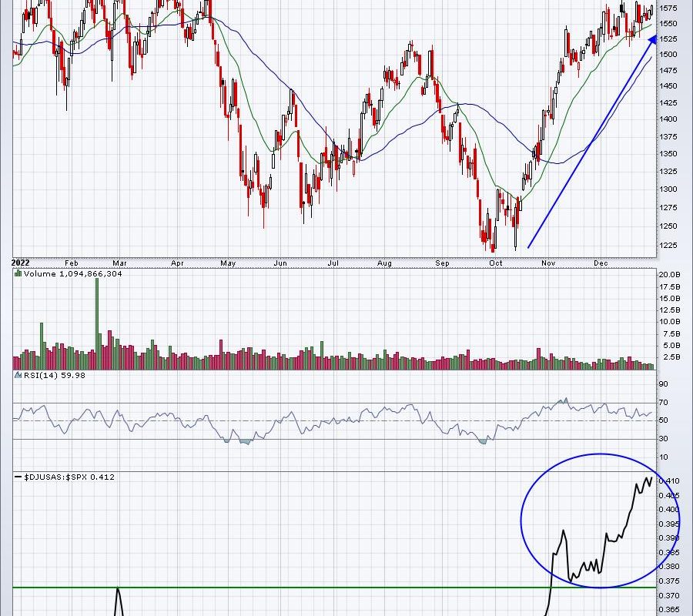
Task: Click the 15.0B volume axis value
Action: [670, 298]
